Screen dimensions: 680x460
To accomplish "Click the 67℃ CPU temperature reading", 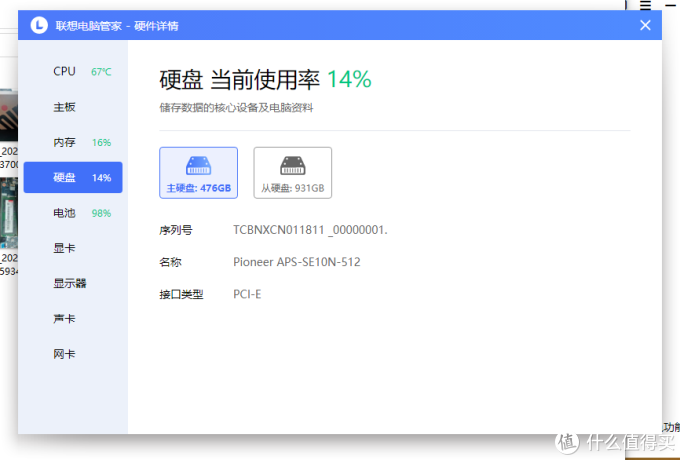I will (101, 72).
